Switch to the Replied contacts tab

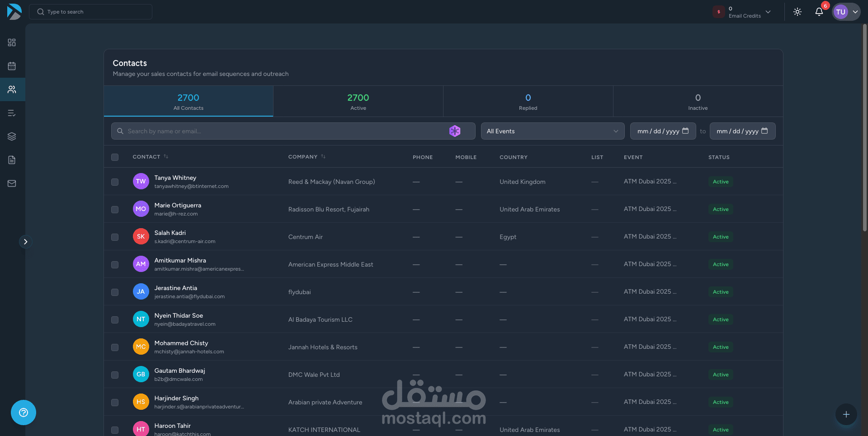[x=528, y=102]
